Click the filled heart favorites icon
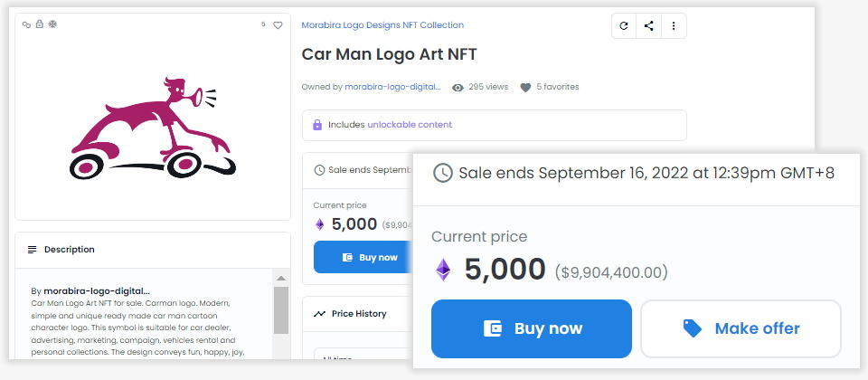The image size is (868, 380). point(525,88)
